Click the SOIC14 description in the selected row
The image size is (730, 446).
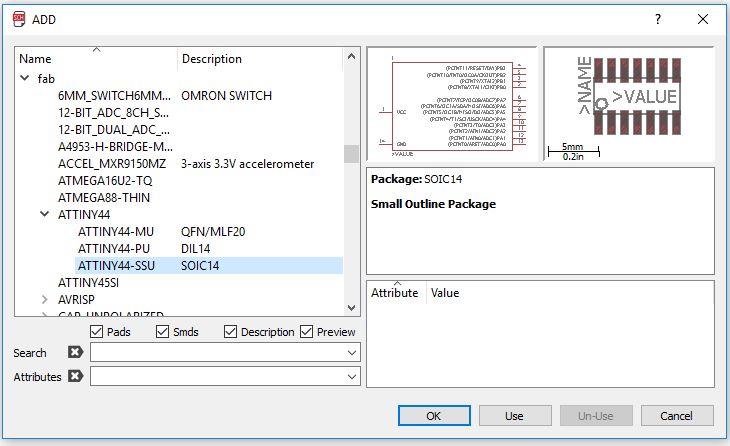[200, 265]
